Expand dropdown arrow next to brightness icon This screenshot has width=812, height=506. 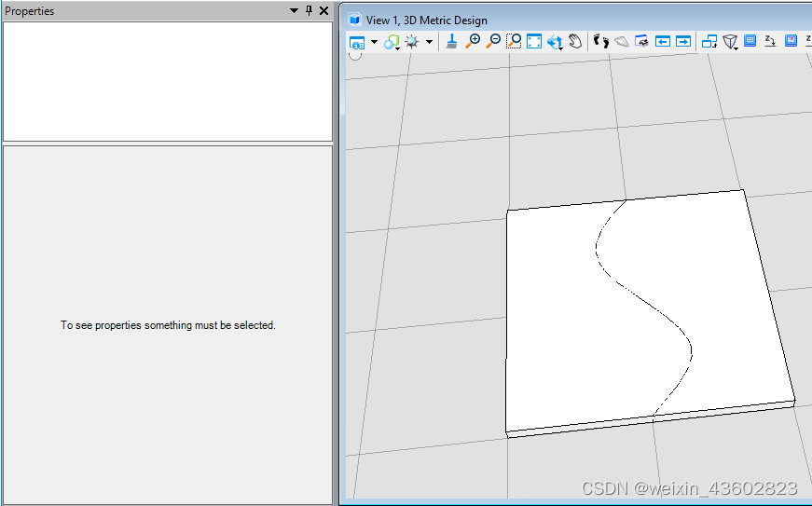coord(429,42)
